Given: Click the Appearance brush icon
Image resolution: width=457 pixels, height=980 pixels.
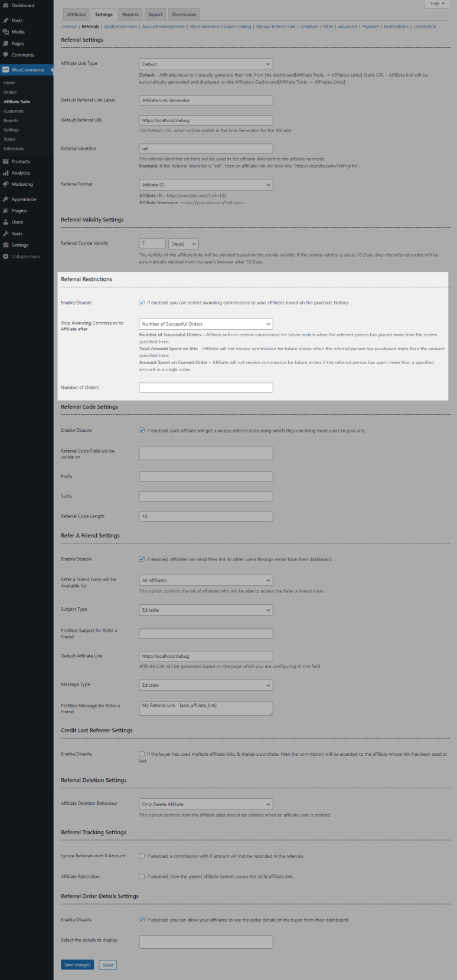Looking at the screenshot, I should coord(6,199).
